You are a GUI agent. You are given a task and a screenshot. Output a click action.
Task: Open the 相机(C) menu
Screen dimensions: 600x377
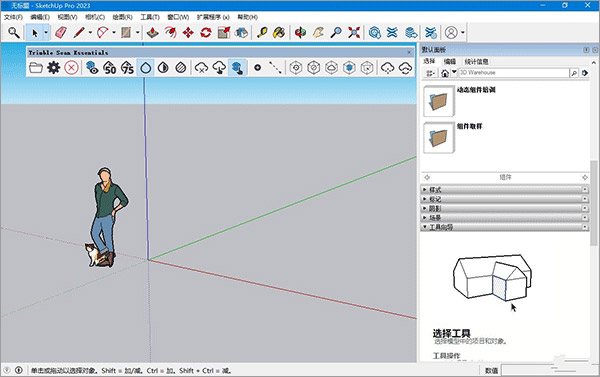coord(95,17)
